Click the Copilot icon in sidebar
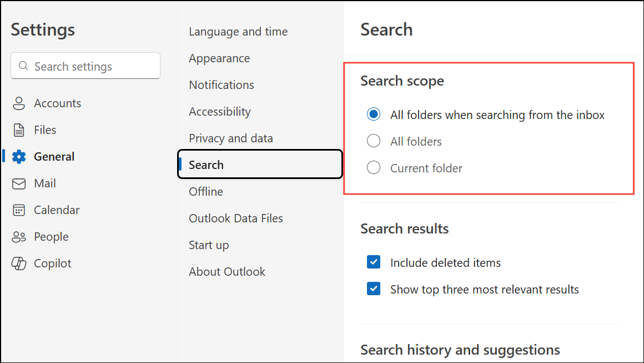644x363 pixels. coord(19,263)
